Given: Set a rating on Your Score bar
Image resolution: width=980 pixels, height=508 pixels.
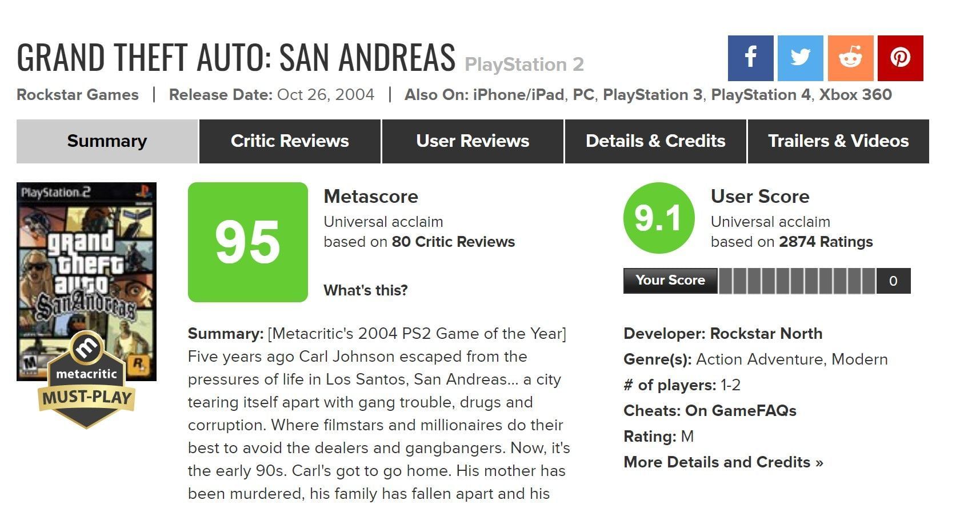Looking at the screenshot, I should click(797, 281).
